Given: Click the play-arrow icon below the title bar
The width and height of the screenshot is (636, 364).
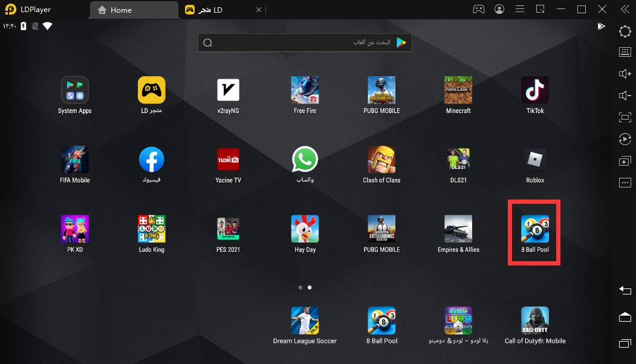Looking at the screenshot, I should pos(601,27).
